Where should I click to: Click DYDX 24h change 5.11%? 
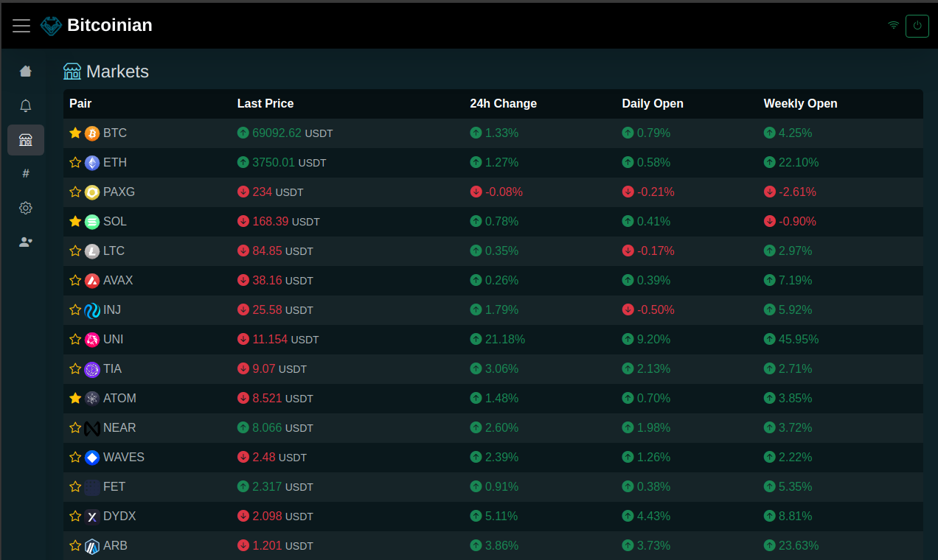502,517
